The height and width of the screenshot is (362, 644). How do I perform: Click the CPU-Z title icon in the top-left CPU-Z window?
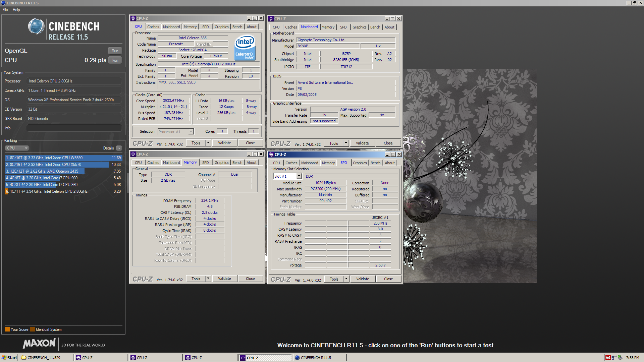pos(133,18)
